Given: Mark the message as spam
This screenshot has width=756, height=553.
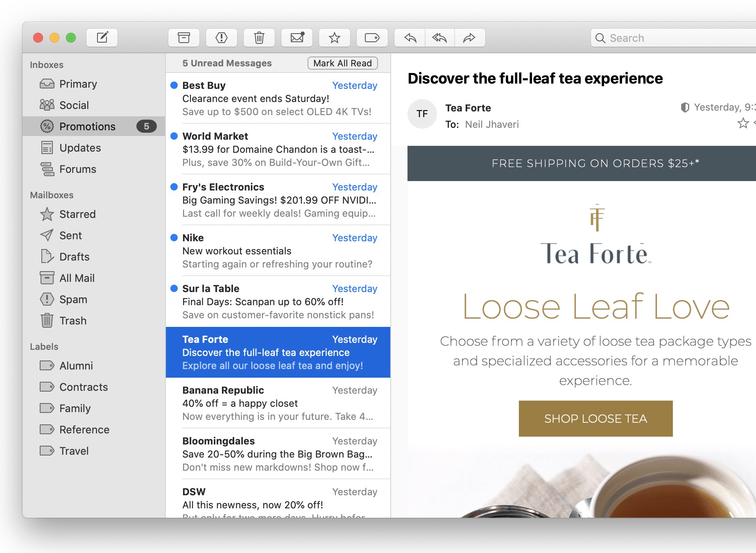Looking at the screenshot, I should click(x=222, y=38).
